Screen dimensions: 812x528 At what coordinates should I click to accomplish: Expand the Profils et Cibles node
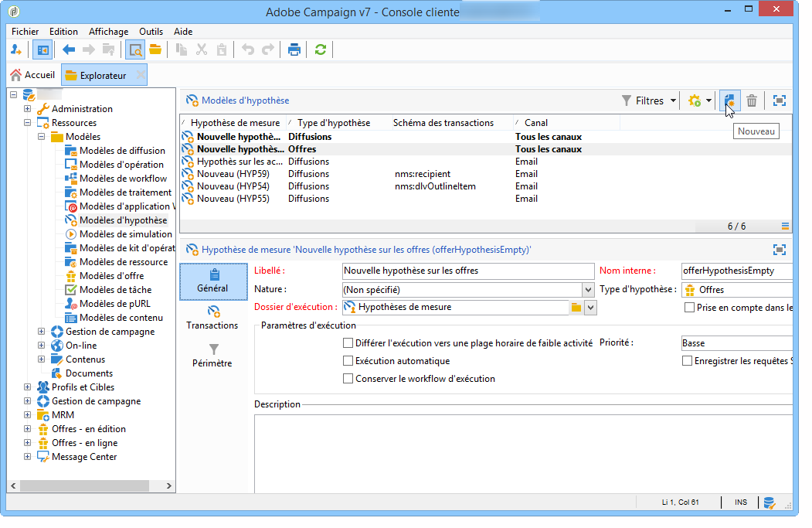[x=27, y=387]
